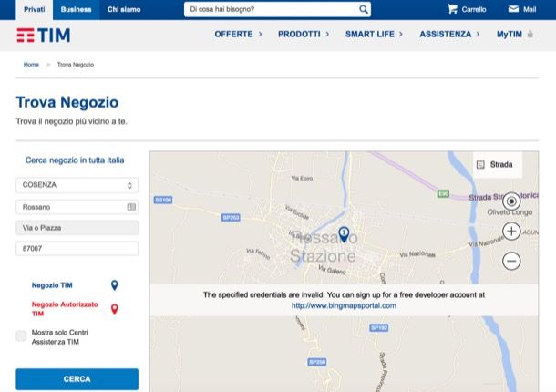Click the SP253 road badge on map
Screen dimensions: 556x392
[x=231, y=218]
